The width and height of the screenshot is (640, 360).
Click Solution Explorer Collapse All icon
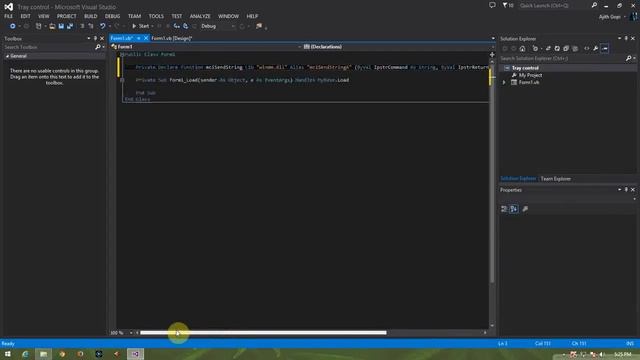[x=566, y=49]
